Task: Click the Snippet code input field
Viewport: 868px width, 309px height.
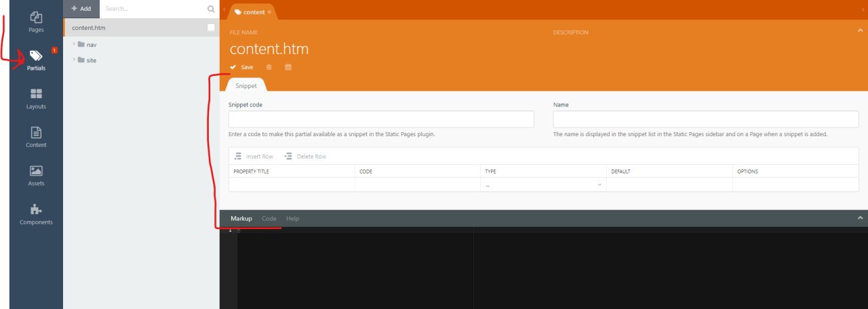Action: (x=381, y=119)
